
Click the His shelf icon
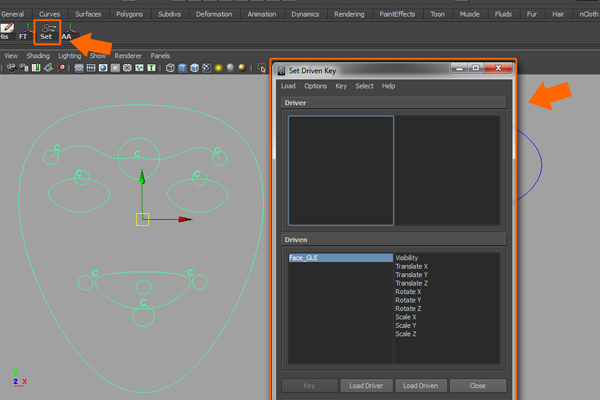7,32
